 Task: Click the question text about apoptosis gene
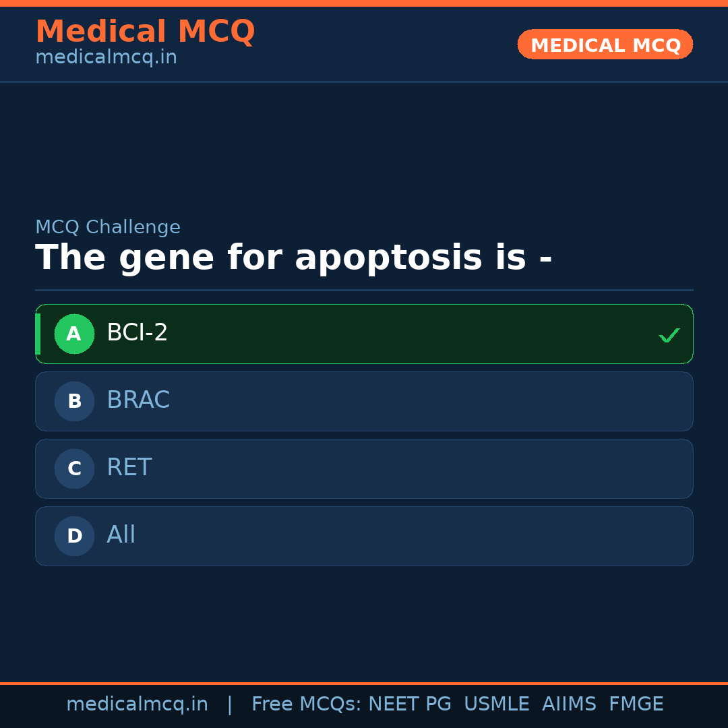coord(293,258)
